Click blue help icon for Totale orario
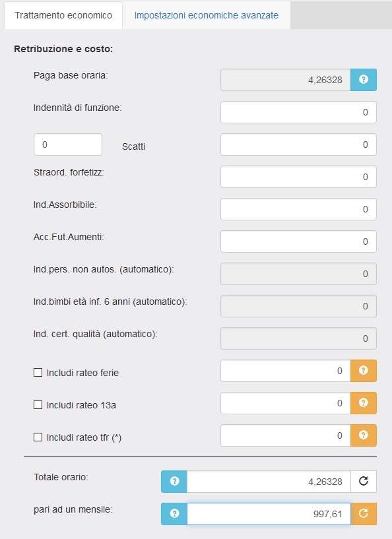 coord(174,481)
